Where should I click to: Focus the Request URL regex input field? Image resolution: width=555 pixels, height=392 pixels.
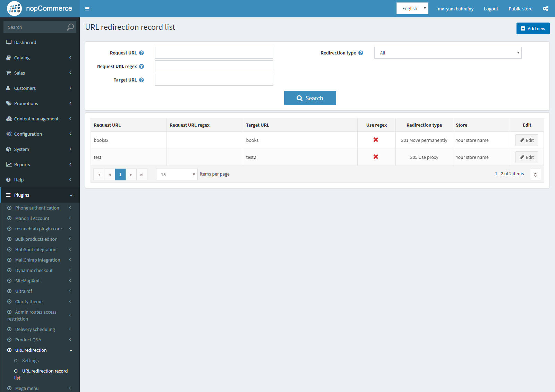pyautogui.click(x=214, y=66)
